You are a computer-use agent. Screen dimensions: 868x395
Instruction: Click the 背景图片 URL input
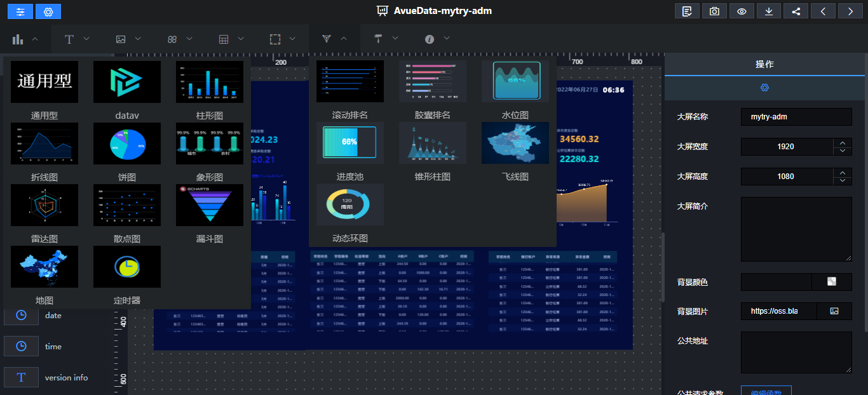tap(778, 311)
